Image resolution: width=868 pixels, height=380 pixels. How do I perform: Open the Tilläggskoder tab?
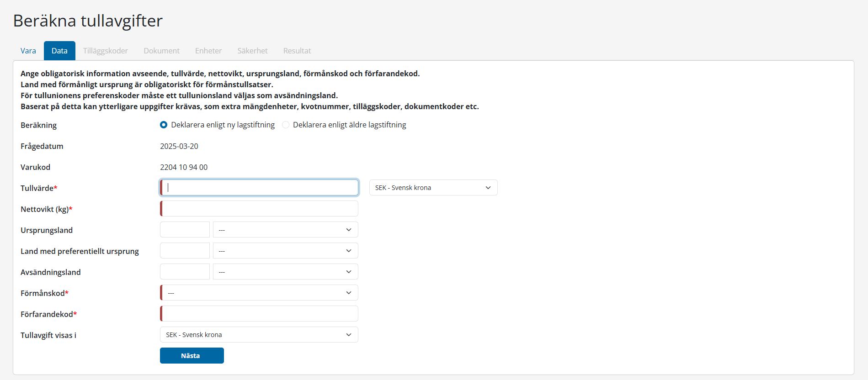pos(106,51)
